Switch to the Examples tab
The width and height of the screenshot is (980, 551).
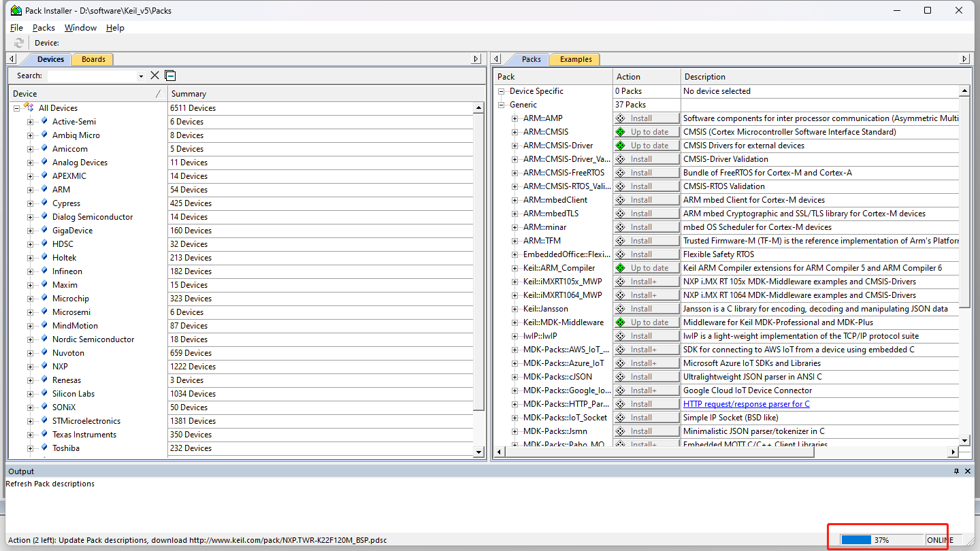click(x=575, y=59)
